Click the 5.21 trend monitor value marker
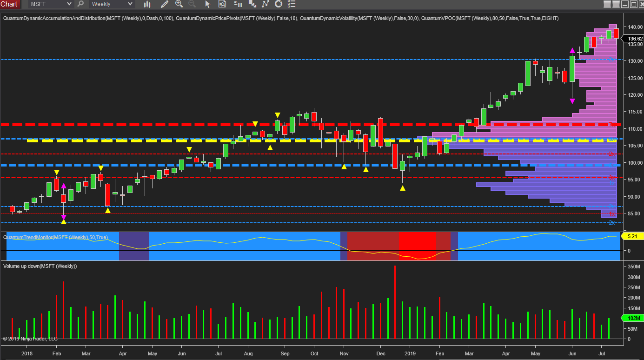The image size is (644, 360). 633,237
